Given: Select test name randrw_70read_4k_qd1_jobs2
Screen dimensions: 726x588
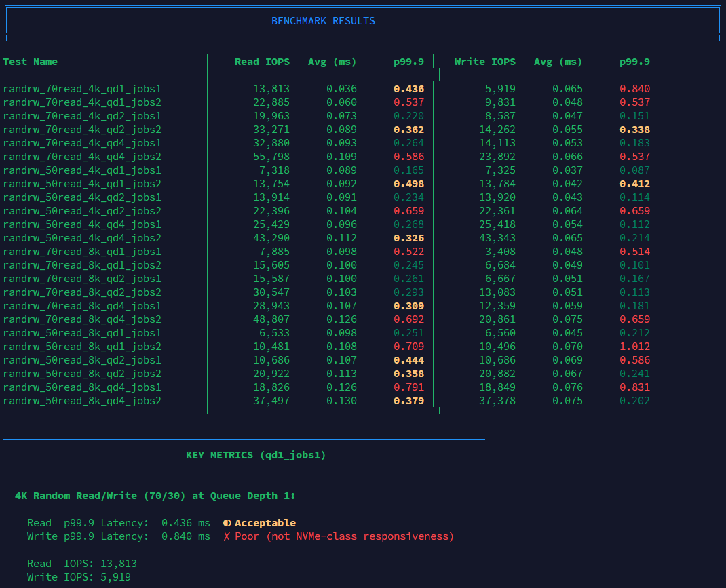Looking at the screenshot, I should pyautogui.click(x=82, y=102).
